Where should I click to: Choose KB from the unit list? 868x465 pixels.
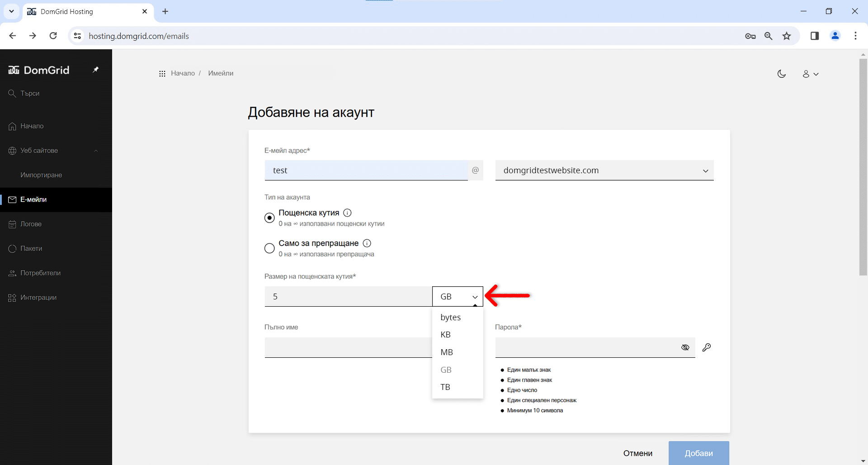(x=458, y=335)
